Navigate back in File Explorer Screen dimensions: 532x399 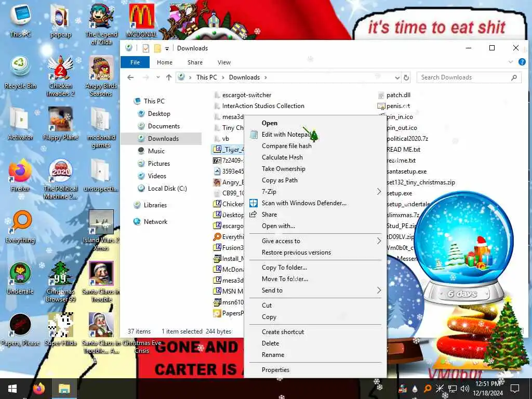click(x=130, y=77)
